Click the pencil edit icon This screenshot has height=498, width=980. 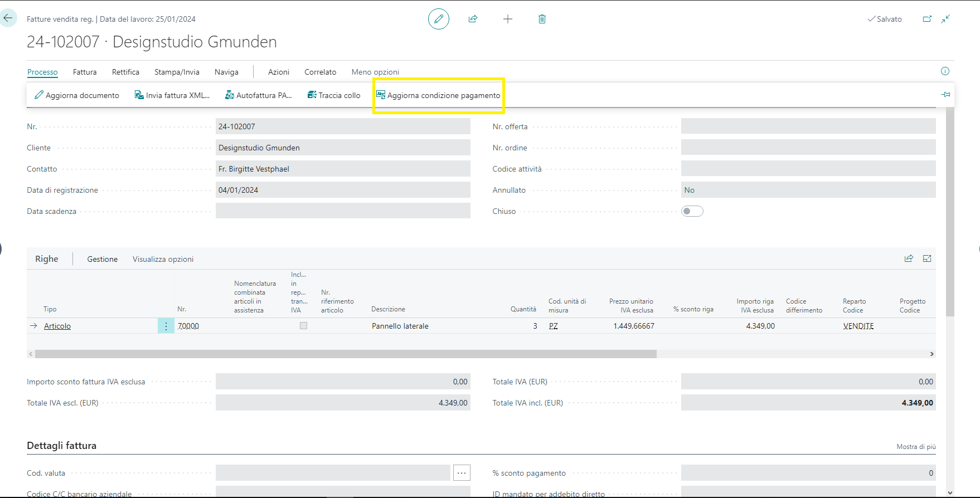[x=439, y=19]
